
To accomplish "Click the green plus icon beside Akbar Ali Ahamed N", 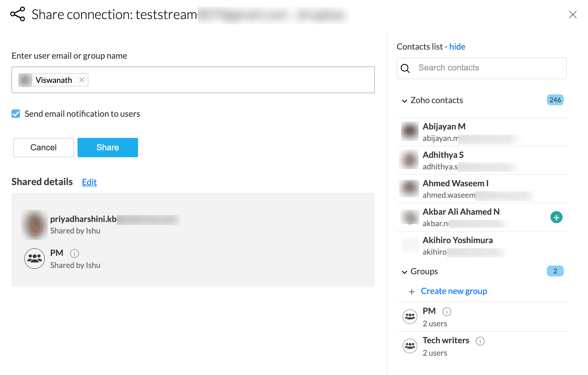I will coord(556,217).
